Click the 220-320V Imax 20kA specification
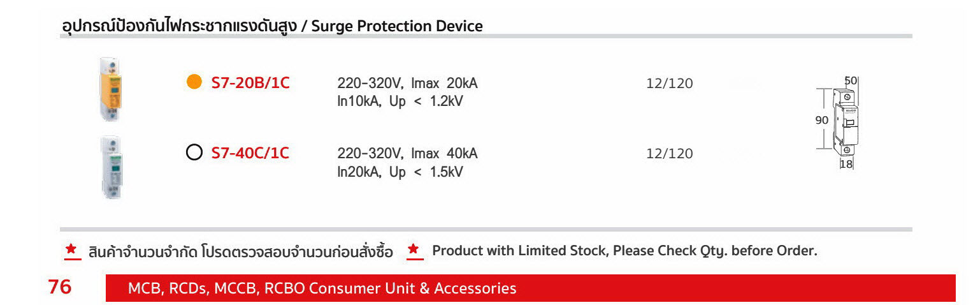The height and width of the screenshot is (305, 980). [407, 83]
